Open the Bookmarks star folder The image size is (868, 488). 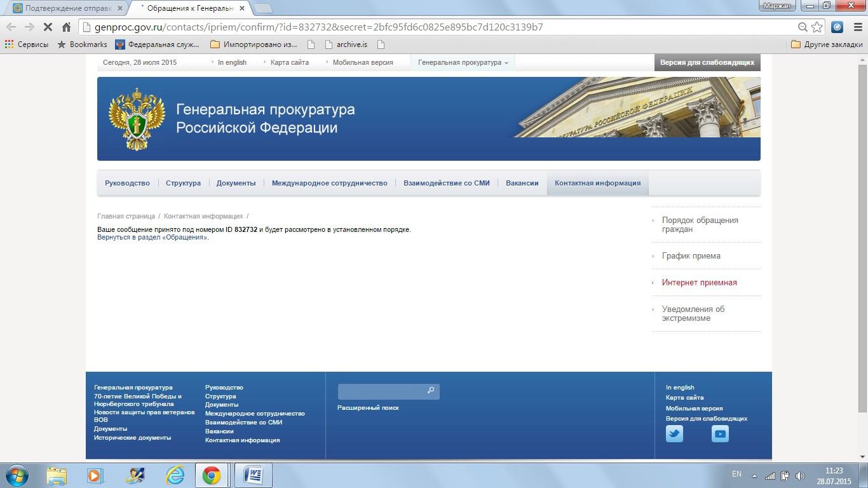coord(82,44)
